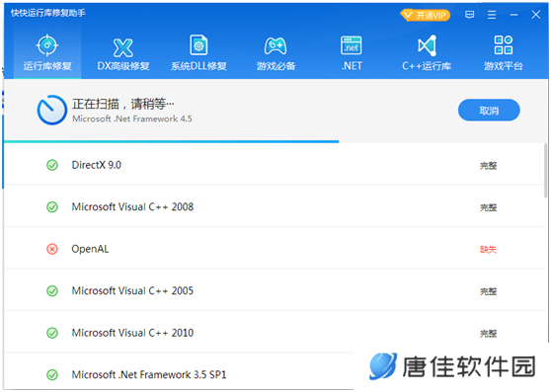Click the 快快运行库修复助手 window title
The height and width of the screenshot is (392, 551).
[x=48, y=13]
